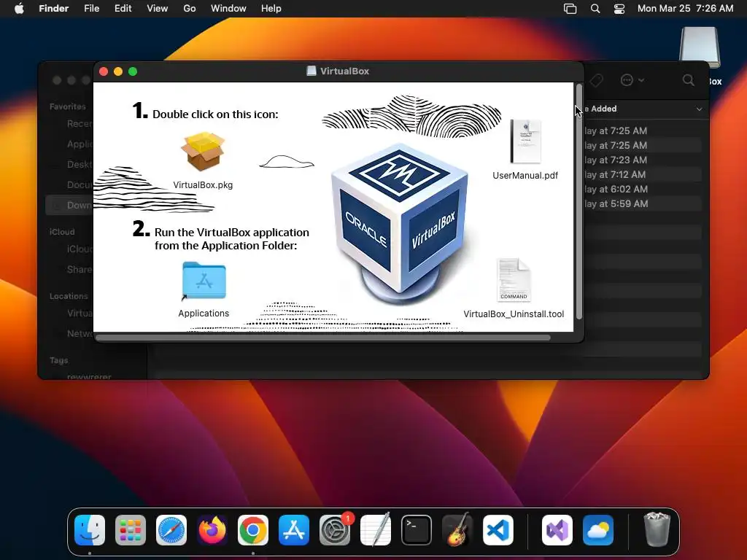The height and width of the screenshot is (560, 747).
Task: Open Spotlight search in the menu bar
Action: click(595, 9)
